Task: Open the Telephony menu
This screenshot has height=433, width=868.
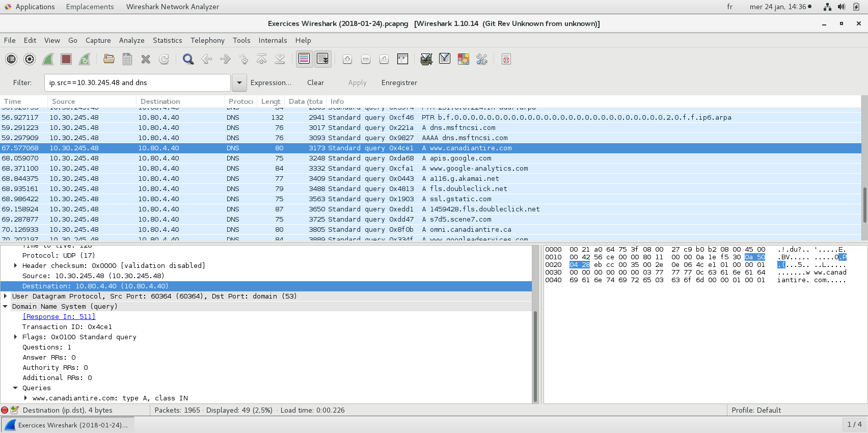Action: [207, 40]
